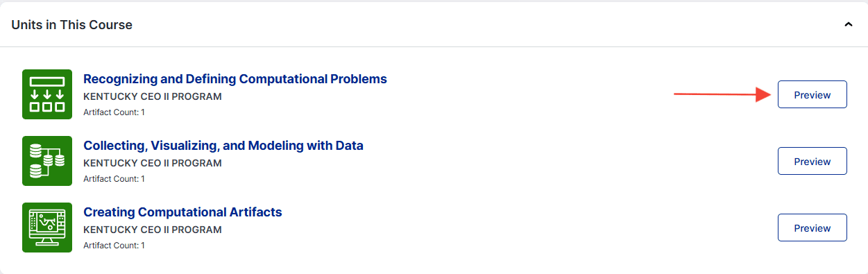Click the Recognizing and Defining Computational Problems icon
Screen dimensions: 868x274
coord(47,94)
